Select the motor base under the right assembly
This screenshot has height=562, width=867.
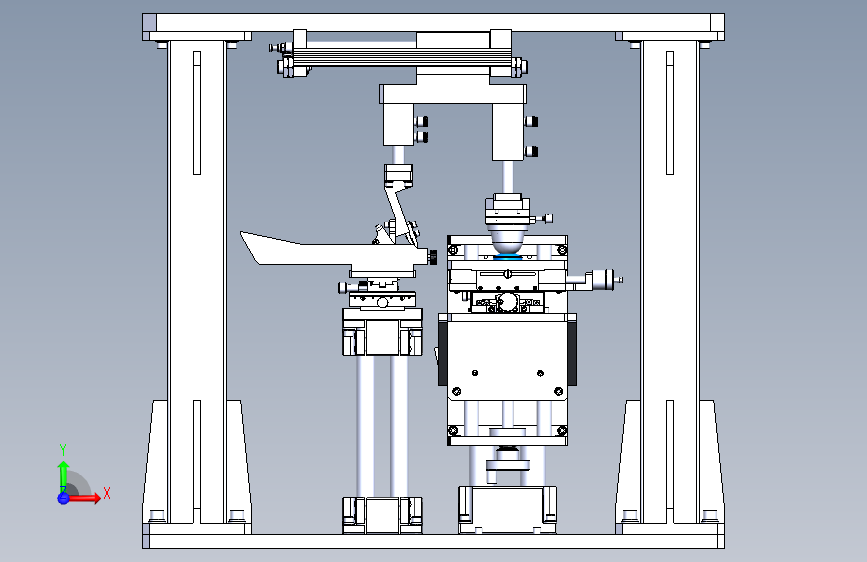(507, 509)
